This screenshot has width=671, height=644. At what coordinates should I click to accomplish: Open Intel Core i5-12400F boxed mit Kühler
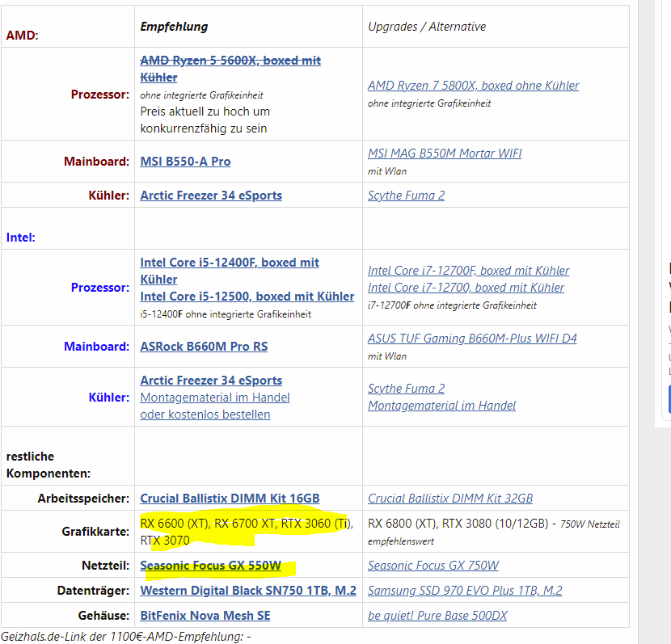[x=230, y=271]
